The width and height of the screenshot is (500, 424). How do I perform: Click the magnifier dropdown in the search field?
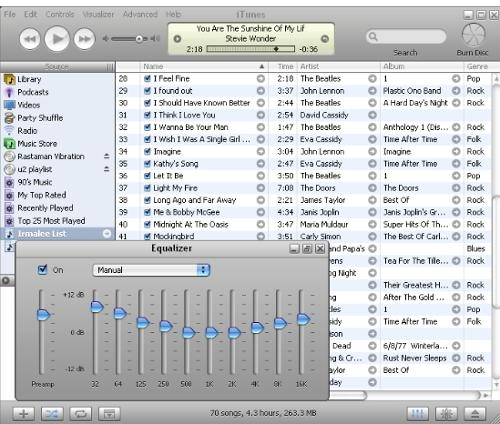[374, 37]
